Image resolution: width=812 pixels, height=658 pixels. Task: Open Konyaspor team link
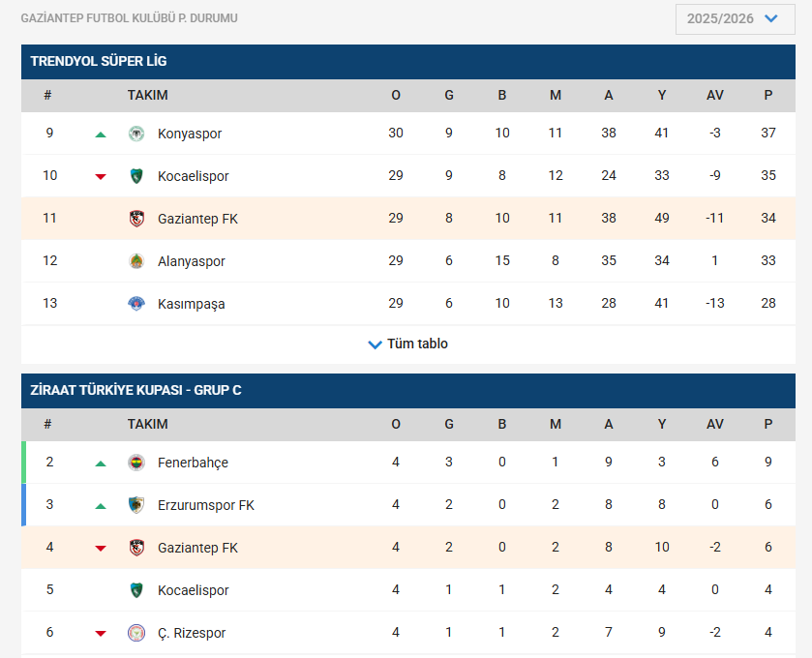[190, 134]
